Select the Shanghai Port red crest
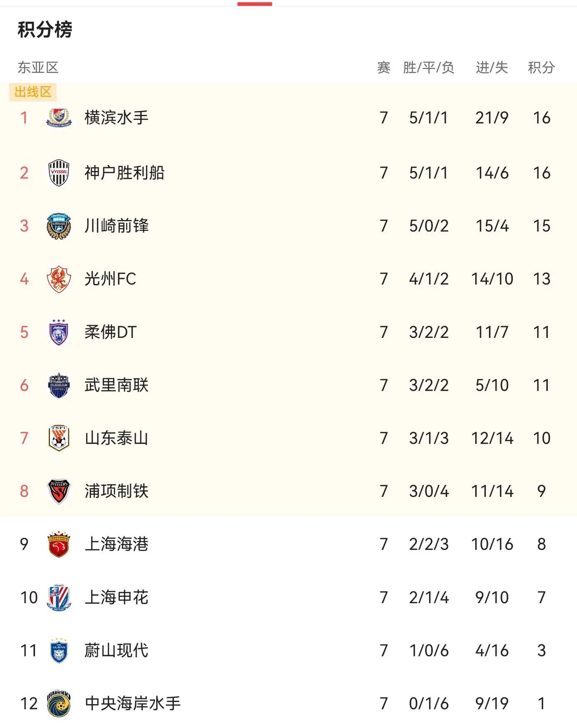The height and width of the screenshot is (728, 577). coord(59,544)
